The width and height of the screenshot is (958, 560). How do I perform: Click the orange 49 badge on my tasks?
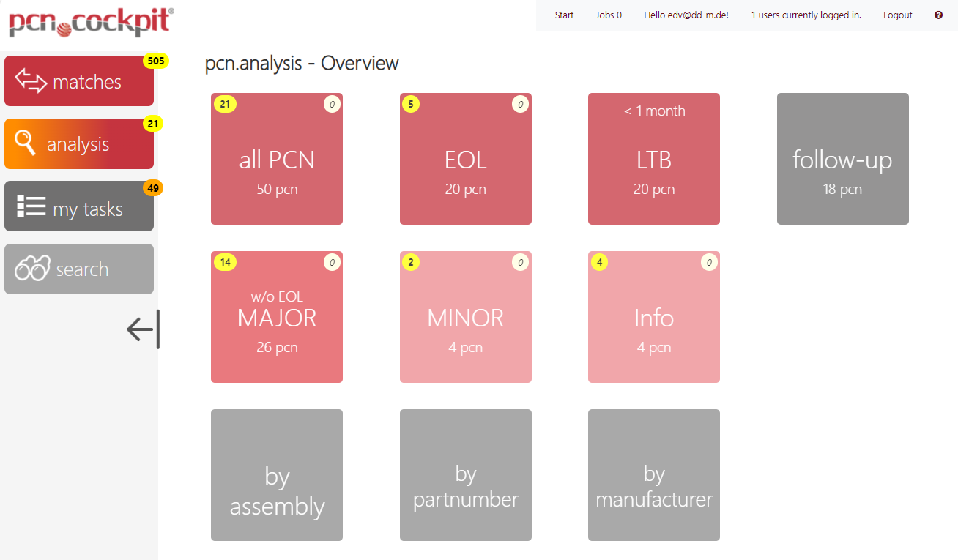pos(152,188)
